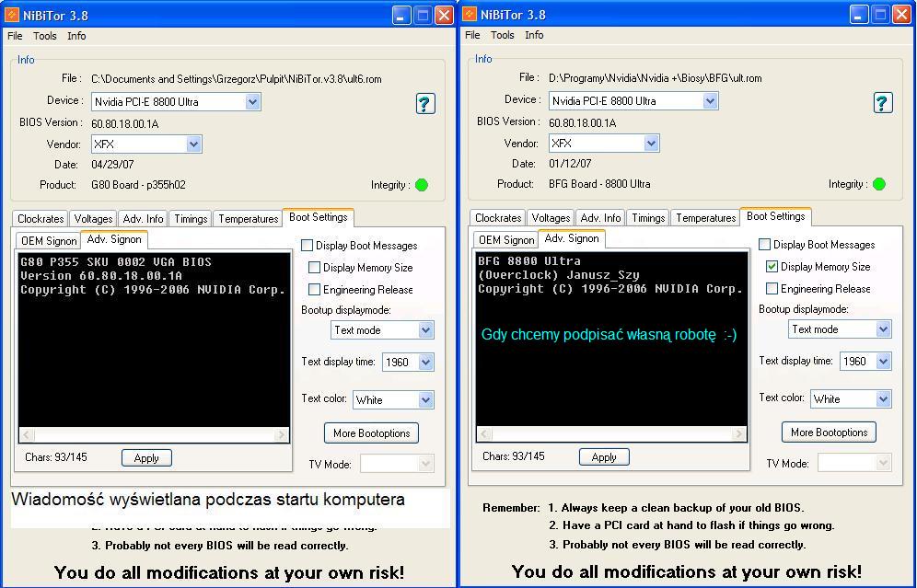The image size is (917, 588).
Task: Enable Display Memory Size in left window
Action: click(314, 268)
